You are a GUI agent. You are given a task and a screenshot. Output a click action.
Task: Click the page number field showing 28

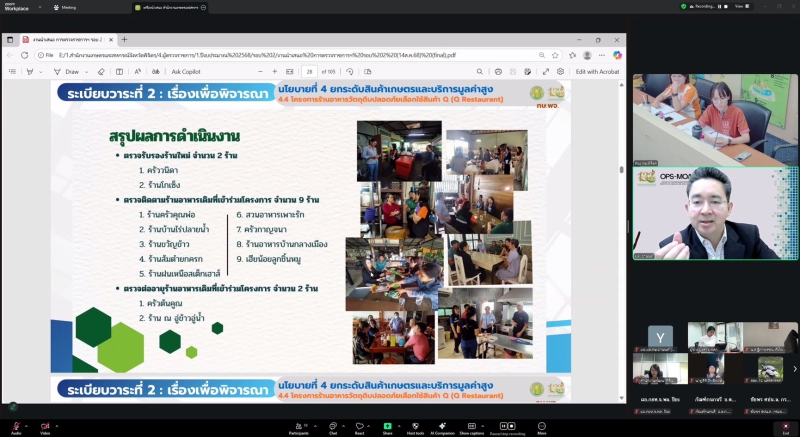309,72
